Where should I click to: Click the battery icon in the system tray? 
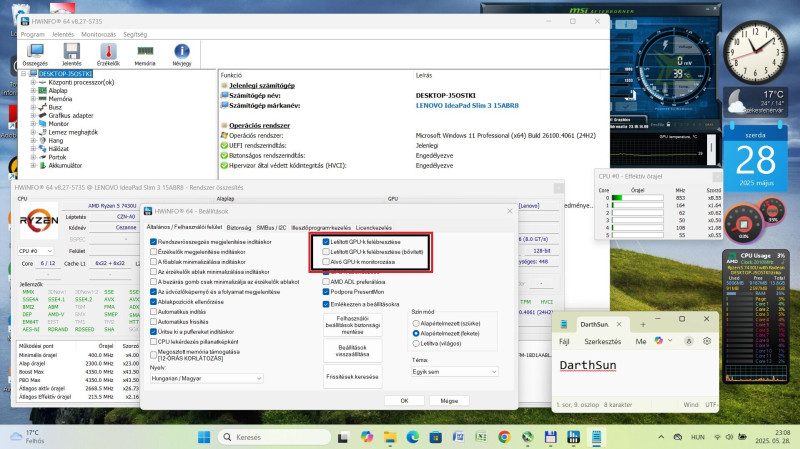click(x=742, y=437)
